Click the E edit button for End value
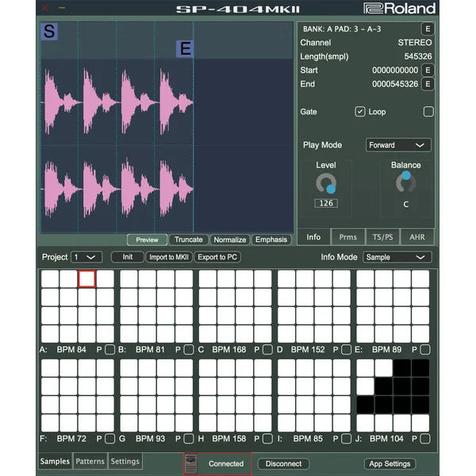Viewport: 476px width, 476px height. click(x=428, y=84)
